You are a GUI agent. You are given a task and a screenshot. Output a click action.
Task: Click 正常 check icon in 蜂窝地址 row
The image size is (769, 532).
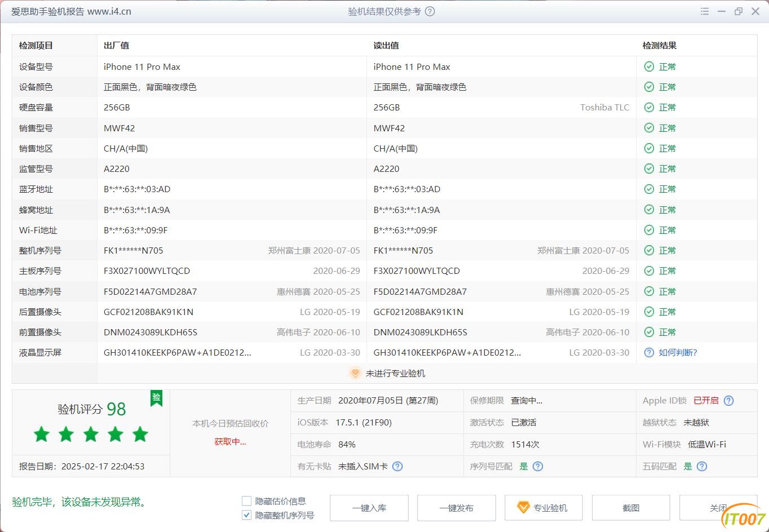[x=649, y=210]
